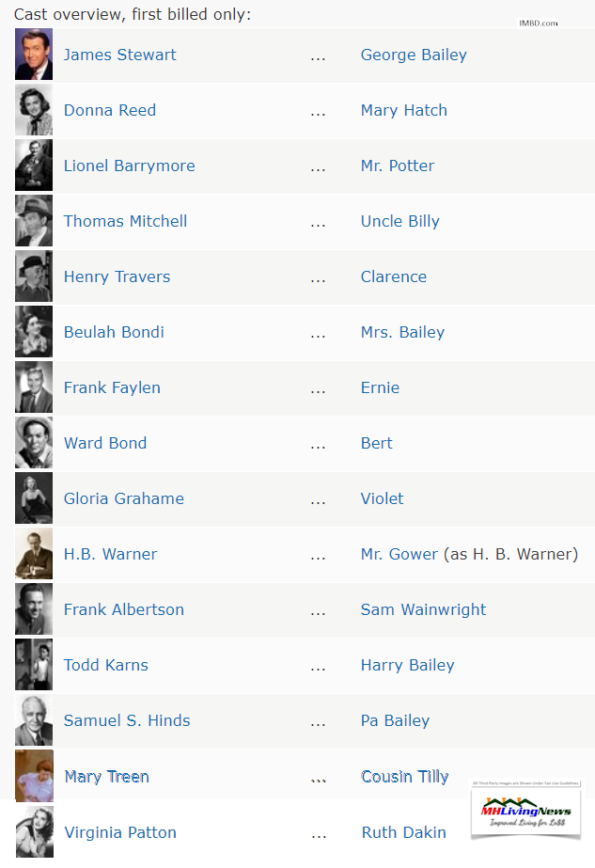The width and height of the screenshot is (595, 868).
Task: Follow the George Bailey character link
Action: [x=414, y=55]
